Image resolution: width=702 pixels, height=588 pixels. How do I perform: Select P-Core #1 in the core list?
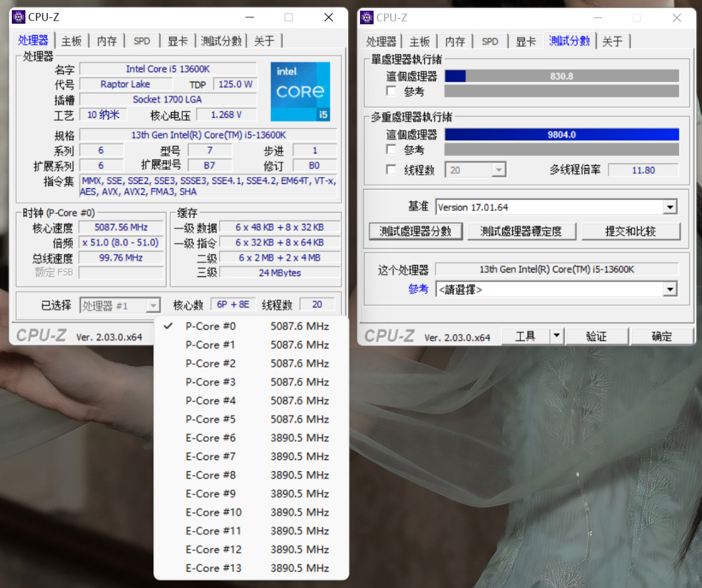coord(251,345)
